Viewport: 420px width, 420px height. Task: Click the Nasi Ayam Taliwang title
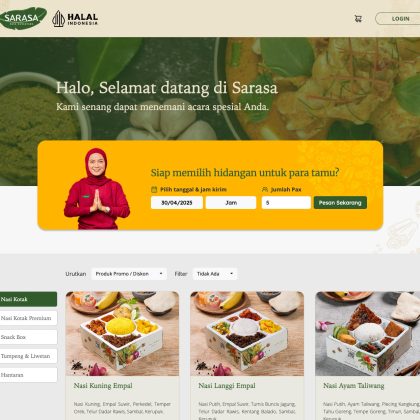pos(354,386)
